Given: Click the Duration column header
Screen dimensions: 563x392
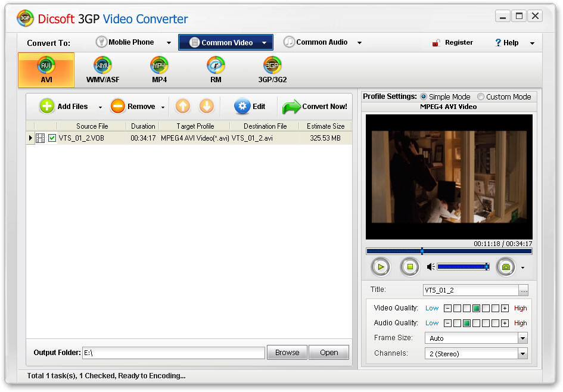Looking at the screenshot, I should pos(143,126).
